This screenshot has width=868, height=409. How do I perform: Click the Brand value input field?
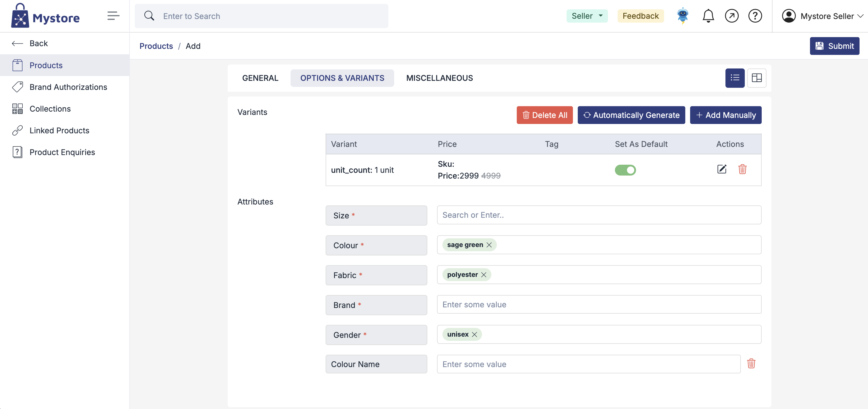click(x=599, y=304)
